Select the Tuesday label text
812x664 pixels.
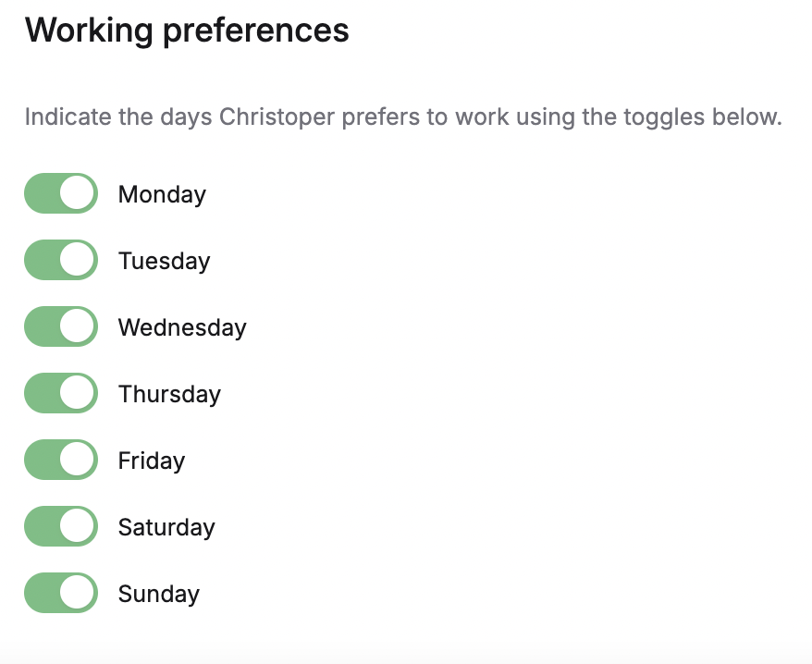coord(164,262)
